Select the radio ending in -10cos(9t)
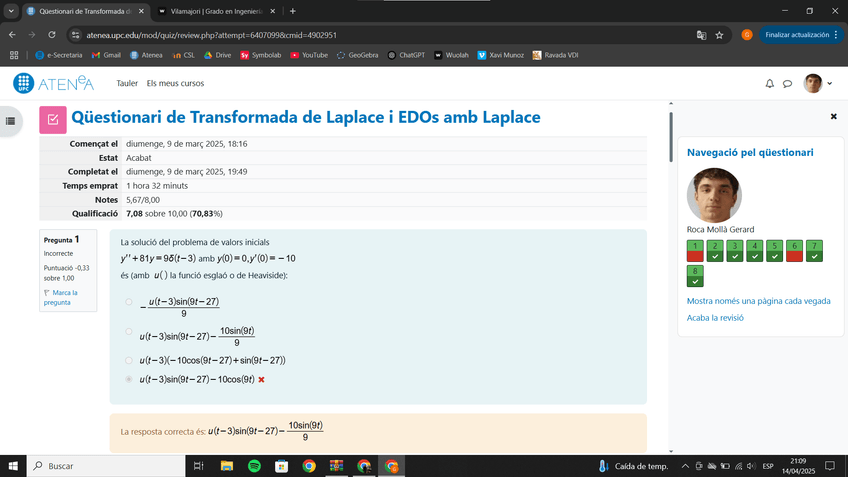848x477 pixels. (129, 379)
